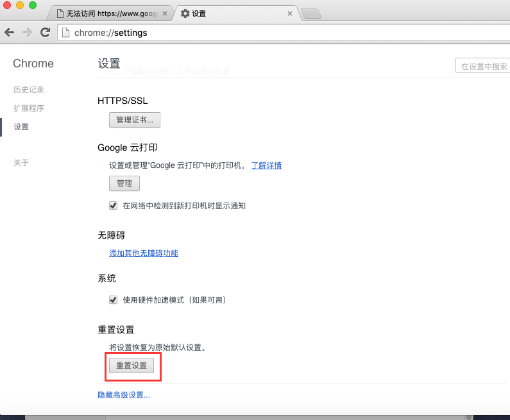Open 添加其他无障碍功能 link
Viewport: 510px width, 420px height.
tap(144, 253)
